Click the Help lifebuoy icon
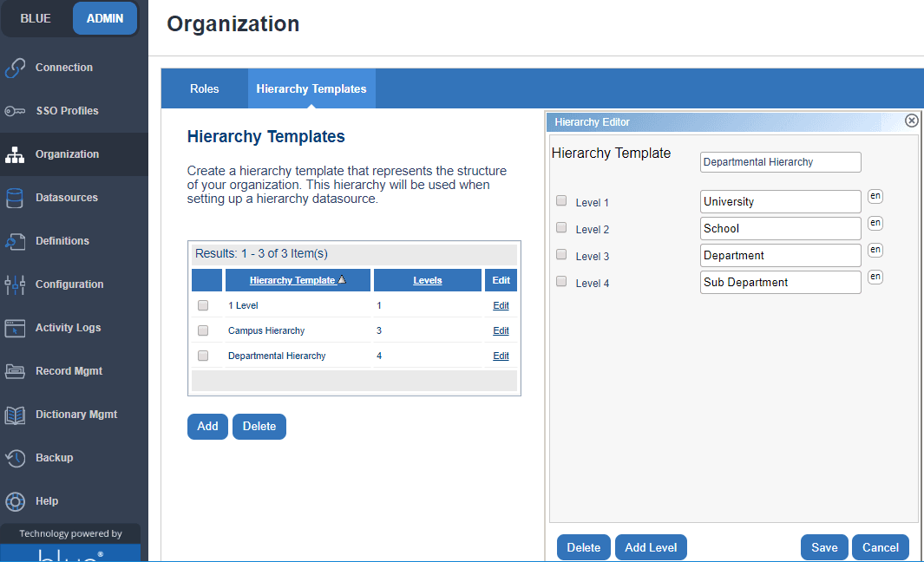Image resolution: width=924 pixels, height=562 pixels. tap(15, 501)
